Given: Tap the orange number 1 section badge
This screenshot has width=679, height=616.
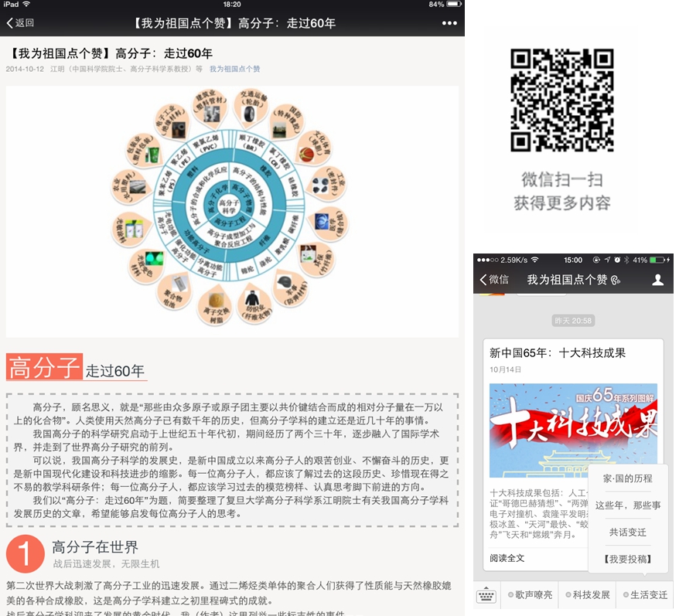Looking at the screenshot, I should [x=25, y=553].
